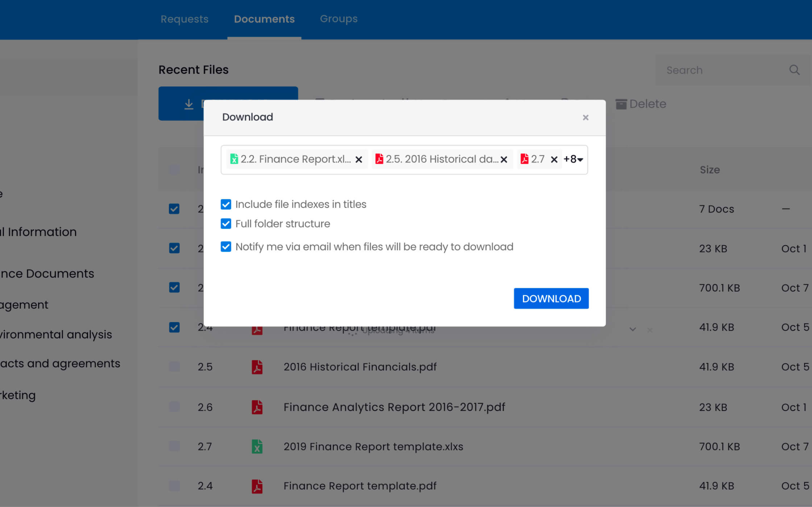The height and width of the screenshot is (507, 812).
Task: Open the Groups tab
Action: [338, 19]
